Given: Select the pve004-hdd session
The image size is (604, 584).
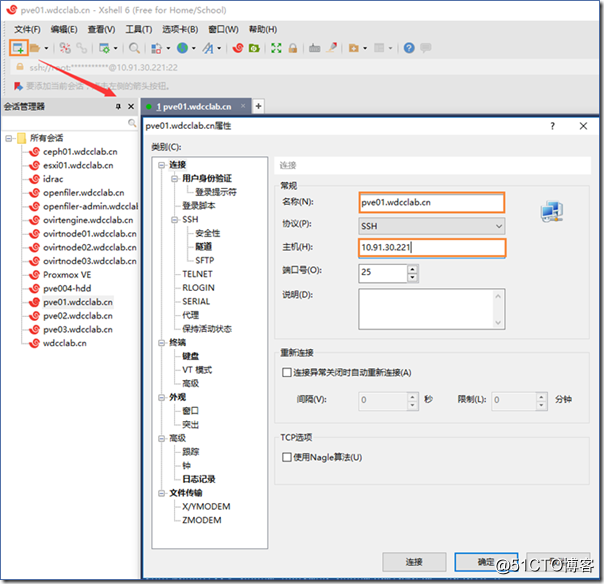Looking at the screenshot, I should tap(67, 289).
